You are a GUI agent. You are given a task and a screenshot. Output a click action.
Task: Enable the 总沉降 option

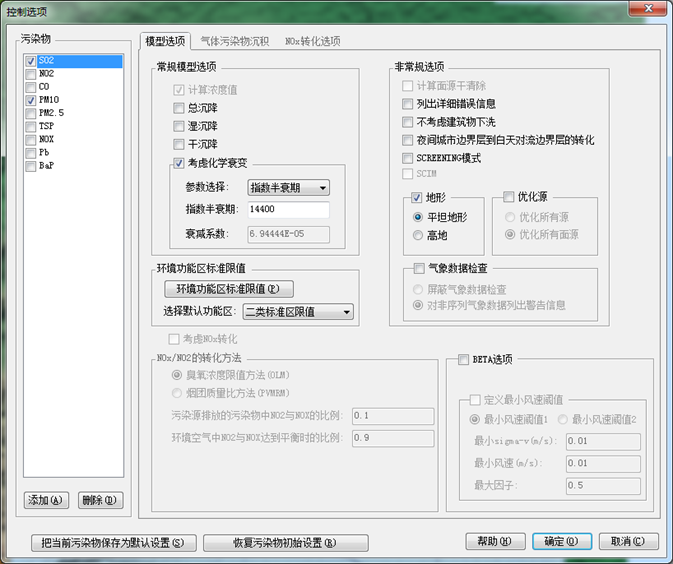point(179,108)
